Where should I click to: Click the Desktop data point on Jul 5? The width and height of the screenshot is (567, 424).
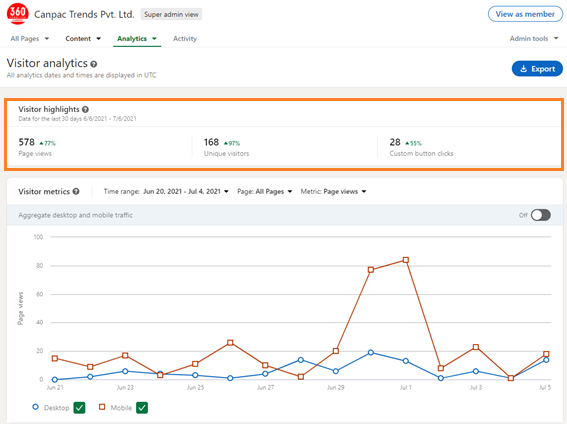546,360
